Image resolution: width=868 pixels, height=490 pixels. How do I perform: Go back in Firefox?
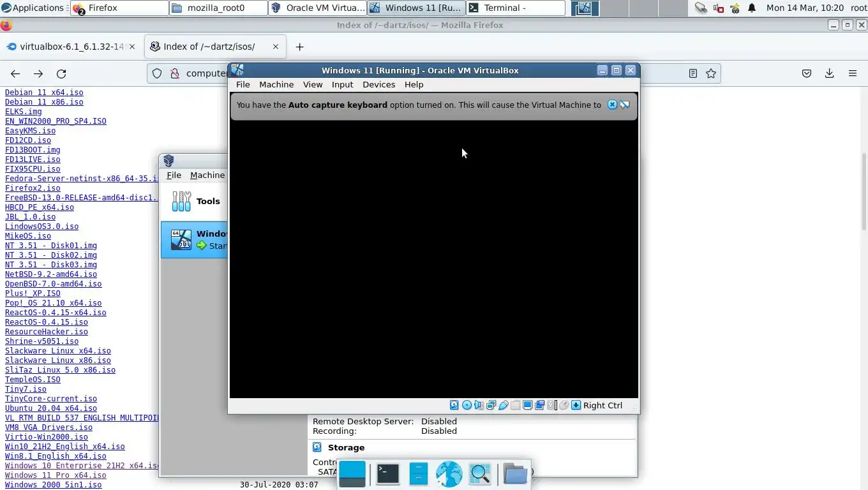click(x=15, y=73)
